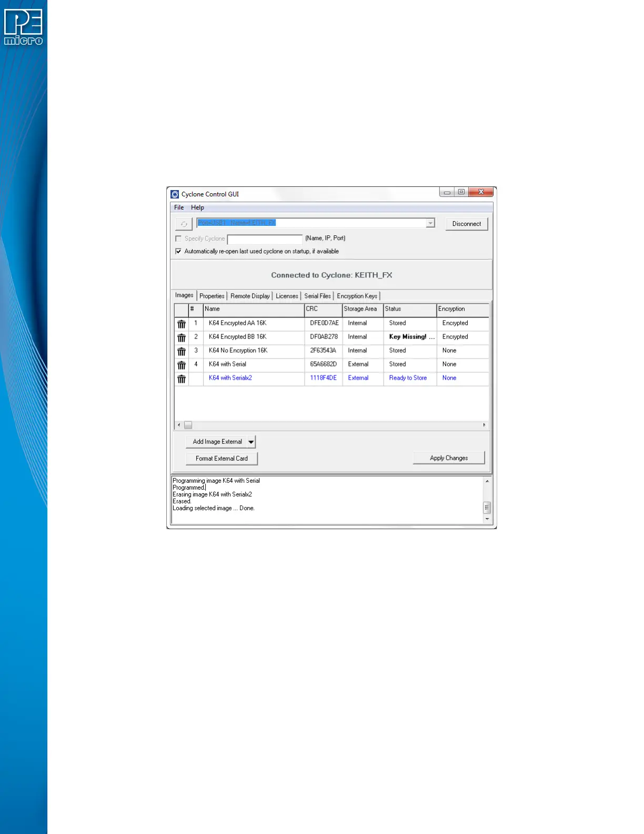Click the Cyclone Control GUI title icon

(175, 194)
